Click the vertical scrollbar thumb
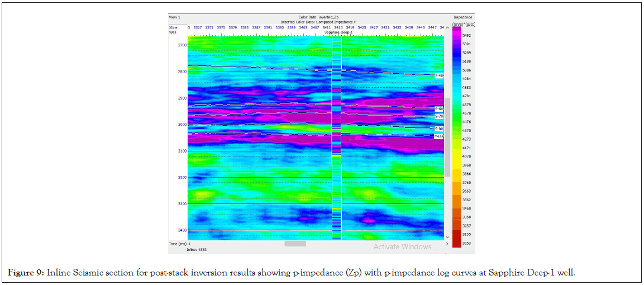This screenshot has height=285, width=644. (447, 137)
